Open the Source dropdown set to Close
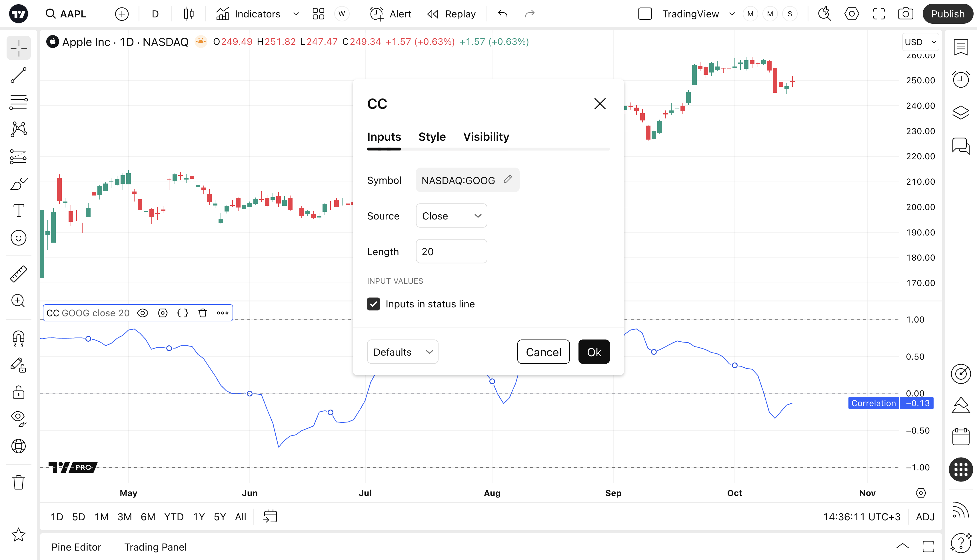977x560 pixels. 451,216
